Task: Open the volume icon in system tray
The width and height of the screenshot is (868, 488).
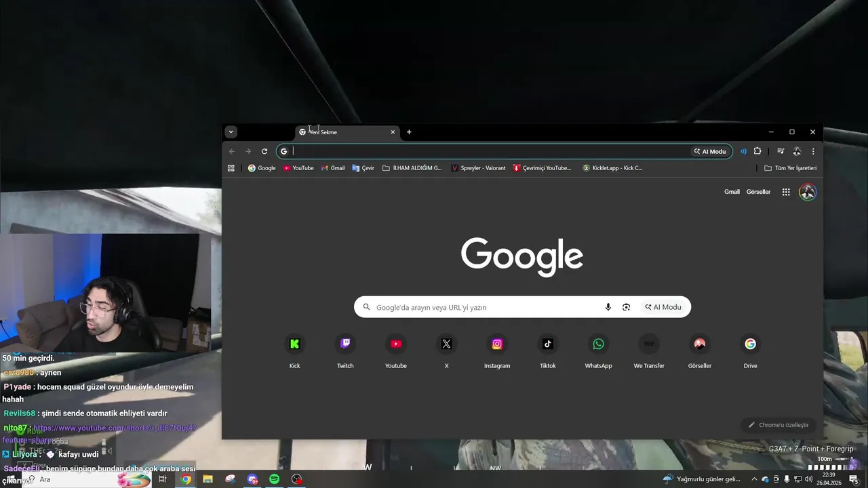Action: coord(808,479)
